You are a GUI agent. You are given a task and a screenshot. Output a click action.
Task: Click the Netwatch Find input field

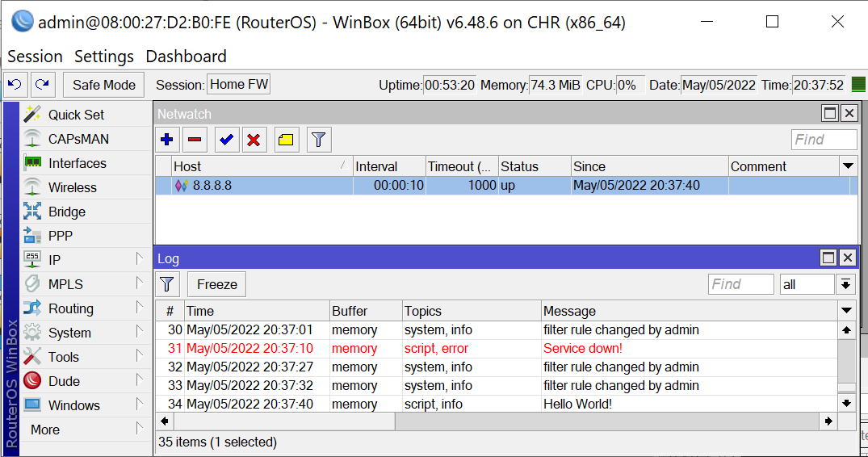click(x=824, y=140)
